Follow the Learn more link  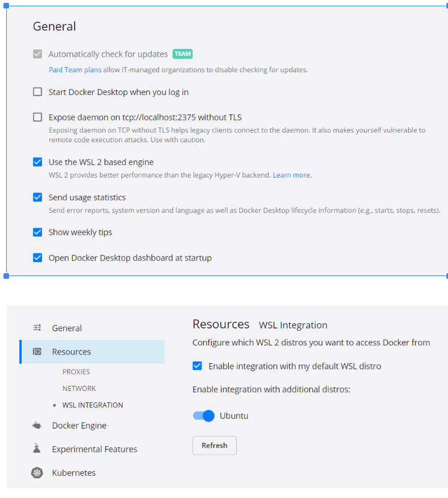point(291,175)
